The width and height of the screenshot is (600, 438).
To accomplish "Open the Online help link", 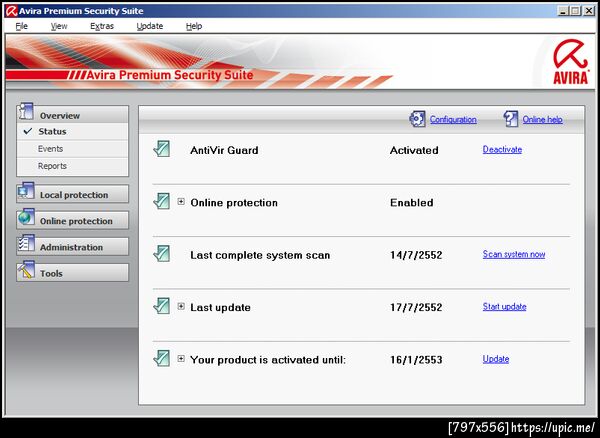I will pyautogui.click(x=543, y=119).
